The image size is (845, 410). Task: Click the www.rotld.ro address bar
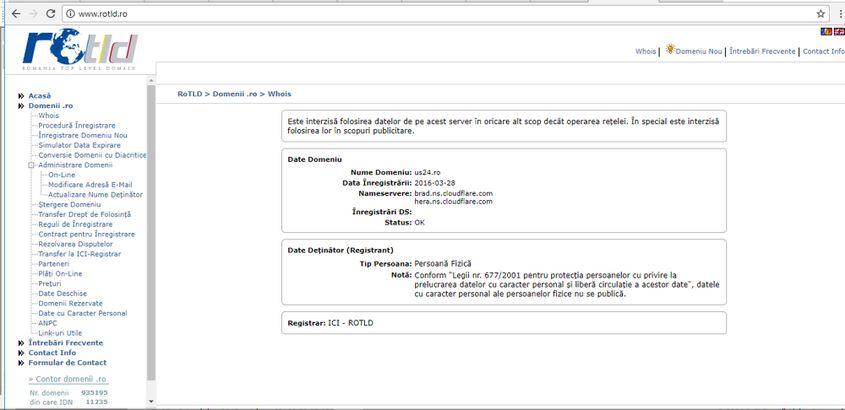(400, 14)
